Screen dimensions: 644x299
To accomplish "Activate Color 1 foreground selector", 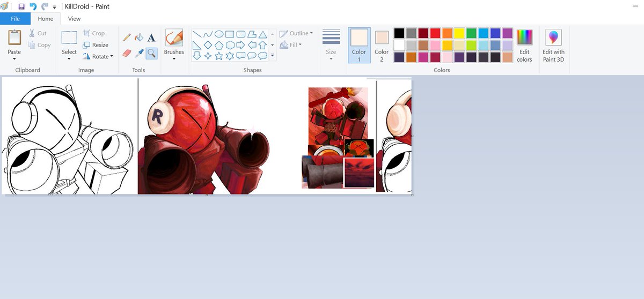I will 359,45.
